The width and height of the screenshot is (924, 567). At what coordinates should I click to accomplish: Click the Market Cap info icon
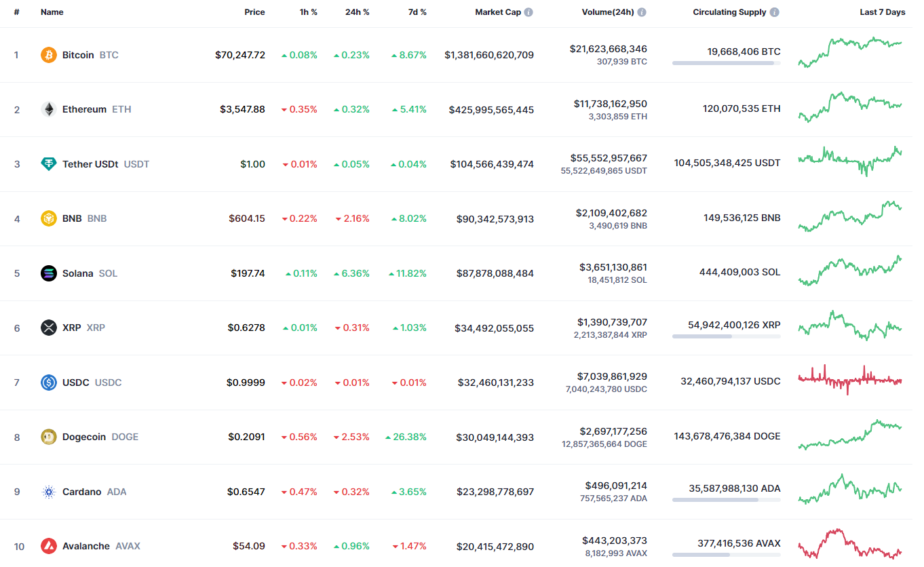tap(528, 12)
